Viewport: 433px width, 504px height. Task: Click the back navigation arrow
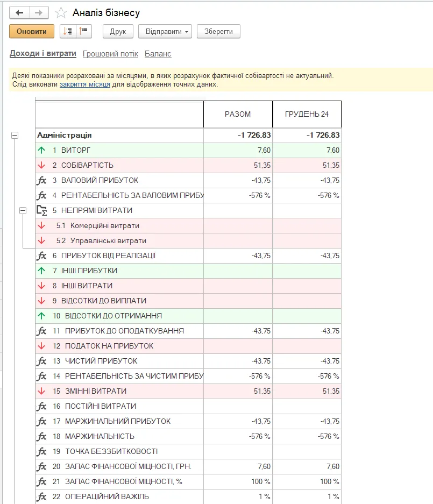(19, 12)
